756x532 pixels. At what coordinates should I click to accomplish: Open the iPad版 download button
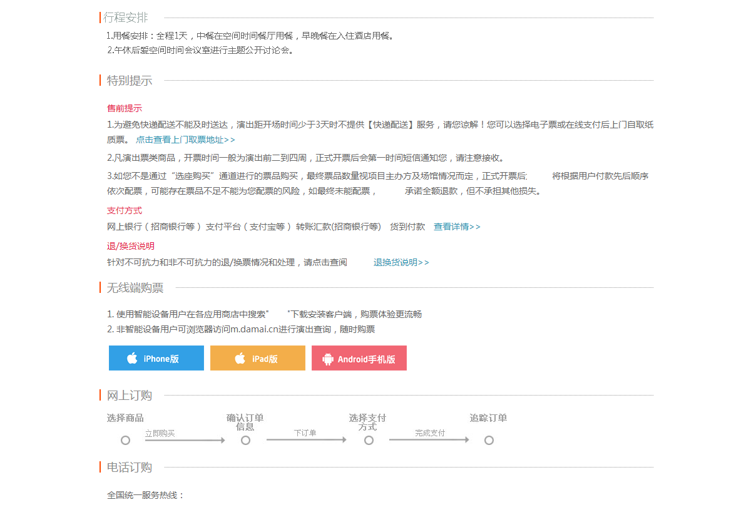point(258,358)
